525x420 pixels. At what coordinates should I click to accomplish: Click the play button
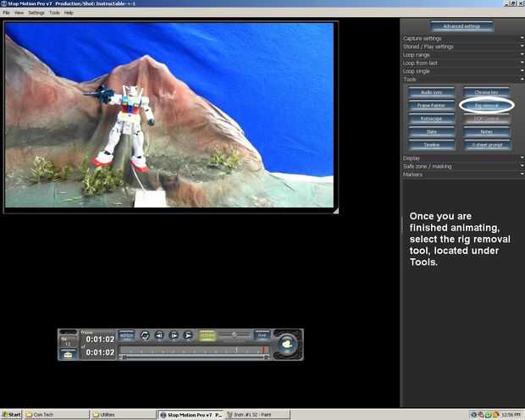[189, 335]
